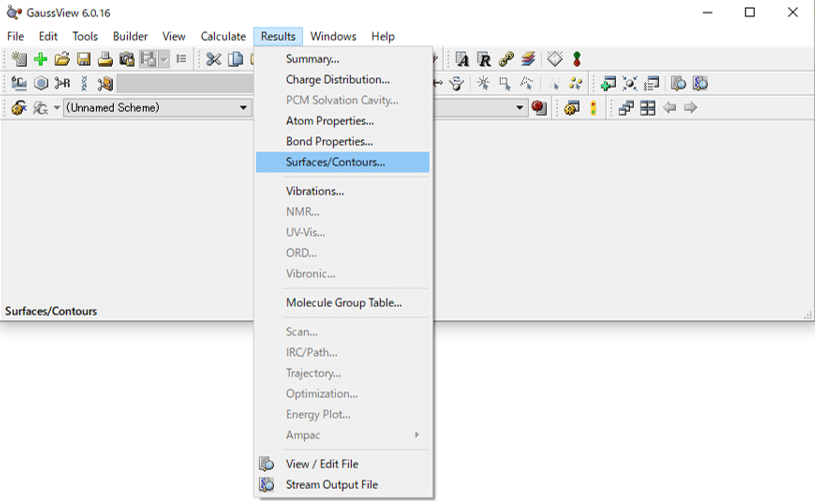Expand the Quick Launch dropdown arrow

[x=57, y=108]
